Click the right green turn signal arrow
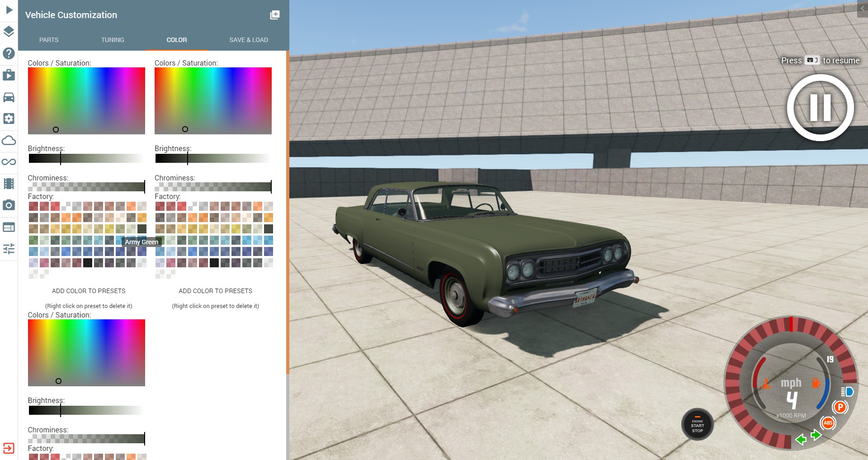The image size is (868, 460). point(816,435)
